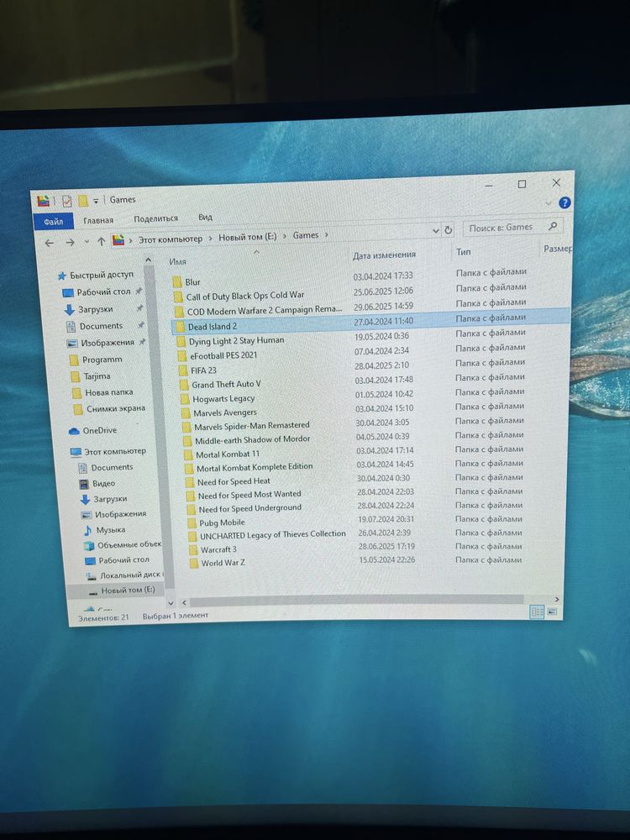Expand the ribbon with the chevron near help
The height and width of the screenshot is (840, 630).
point(548,203)
